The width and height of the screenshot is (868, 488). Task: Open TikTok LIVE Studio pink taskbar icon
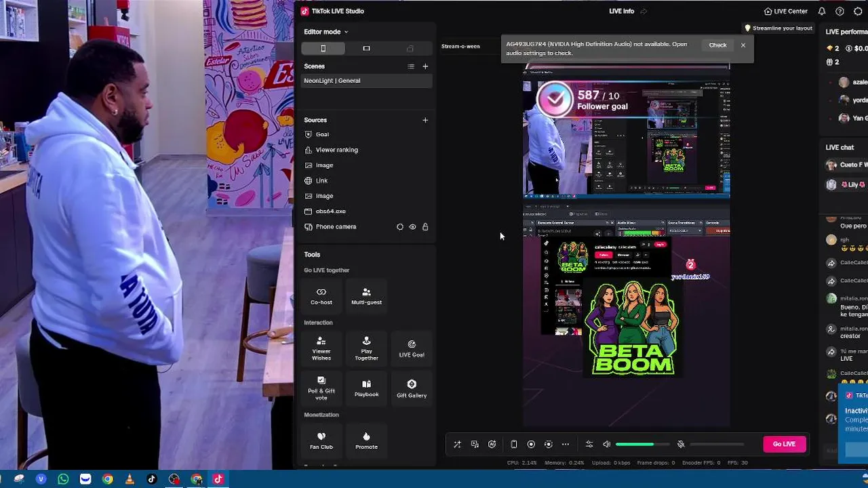(x=218, y=479)
